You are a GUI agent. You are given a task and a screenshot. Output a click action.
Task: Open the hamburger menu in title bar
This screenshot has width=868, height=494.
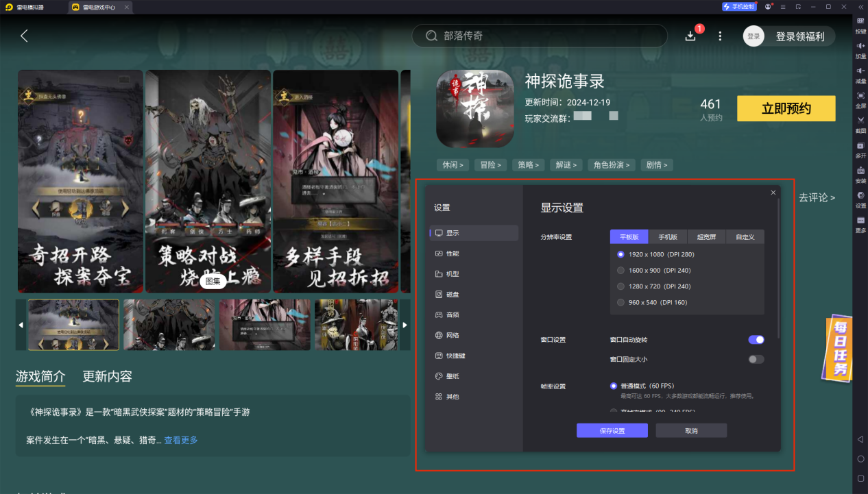(784, 6)
